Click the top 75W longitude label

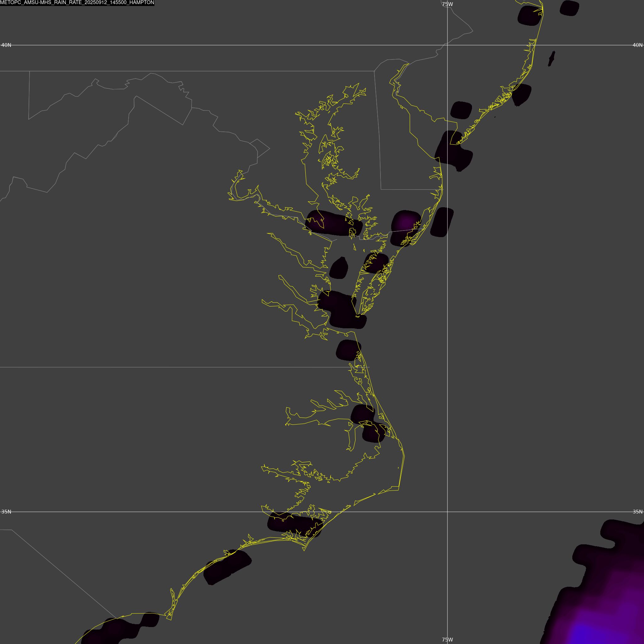tap(447, 4)
